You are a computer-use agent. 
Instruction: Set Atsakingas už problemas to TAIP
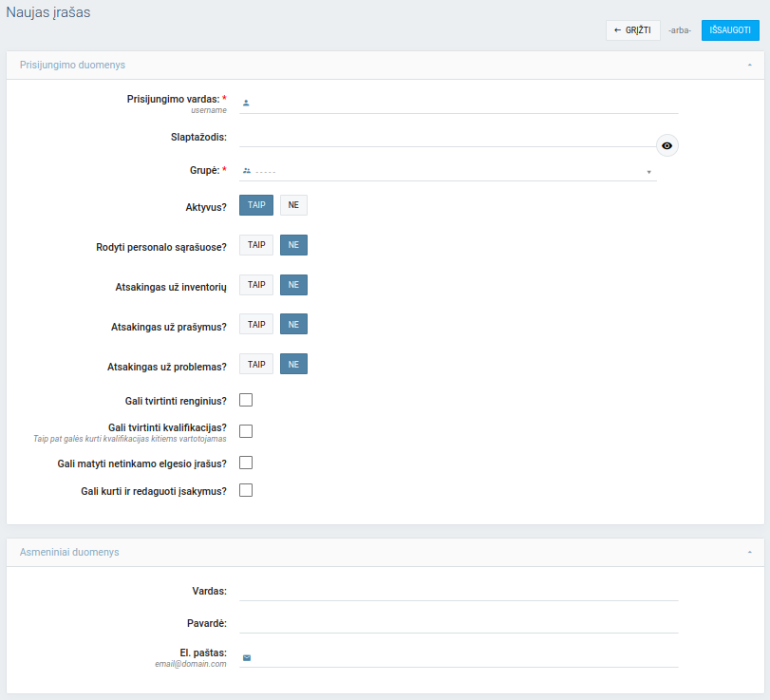(x=256, y=364)
